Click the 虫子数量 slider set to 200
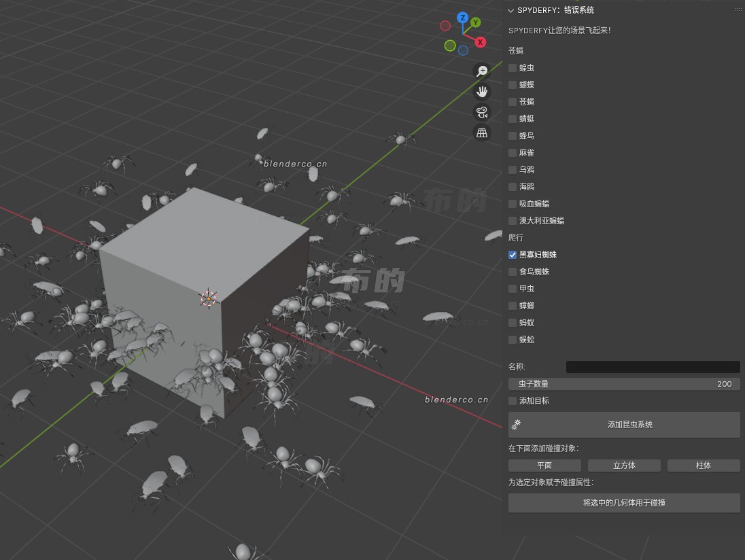 pos(624,384)
